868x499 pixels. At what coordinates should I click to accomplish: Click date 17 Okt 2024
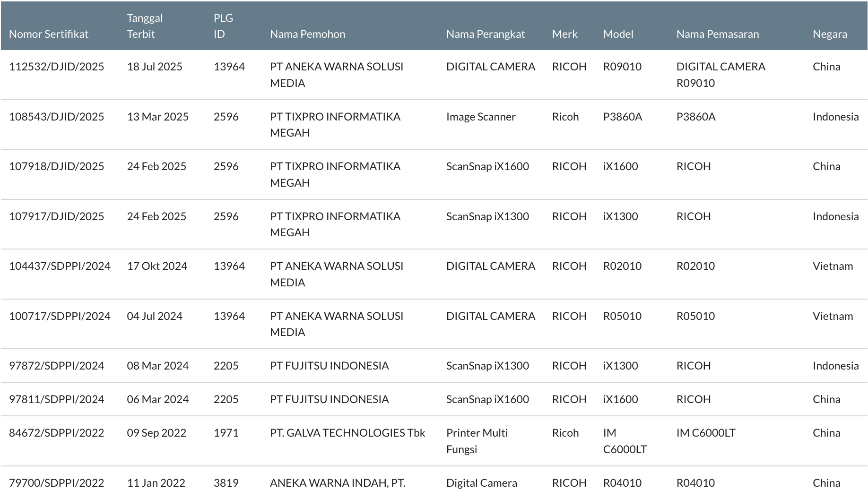tap(157, 266)
